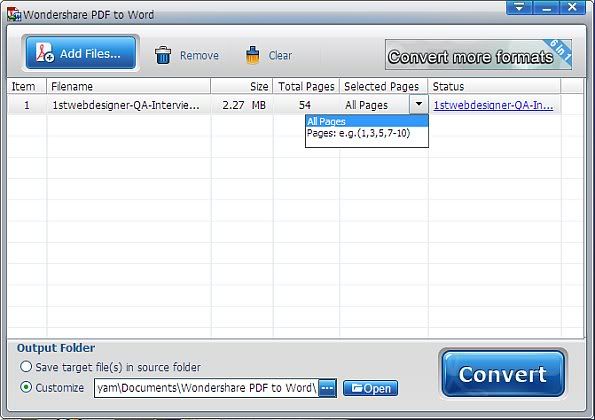
Task: Minimize the Wondershare window
Action: [546, 7]
